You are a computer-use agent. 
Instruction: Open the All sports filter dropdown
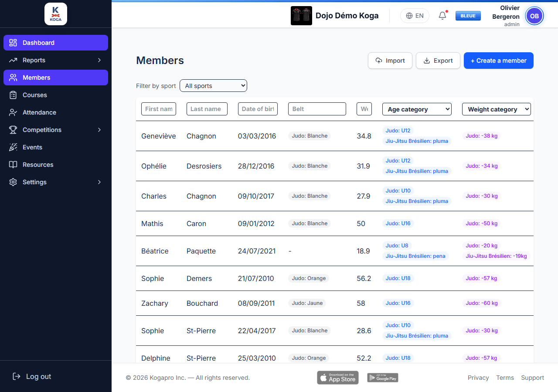click(x=213, y=86)
